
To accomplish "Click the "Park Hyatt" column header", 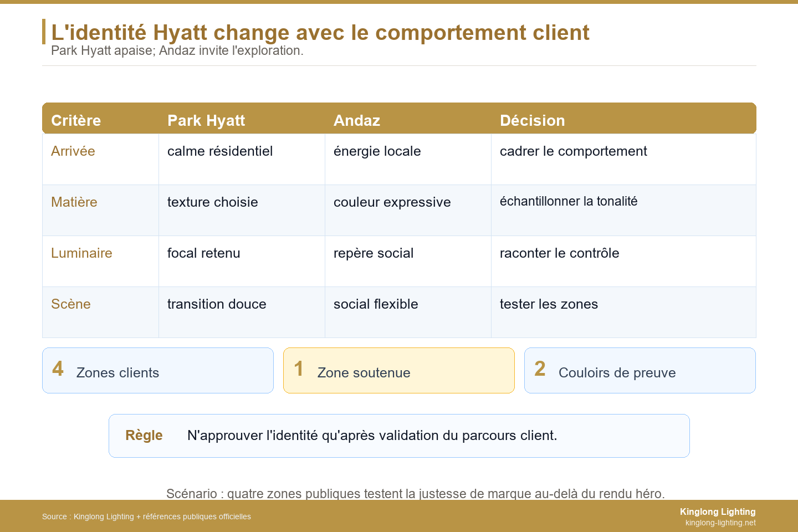I will (x=206, y=120).
